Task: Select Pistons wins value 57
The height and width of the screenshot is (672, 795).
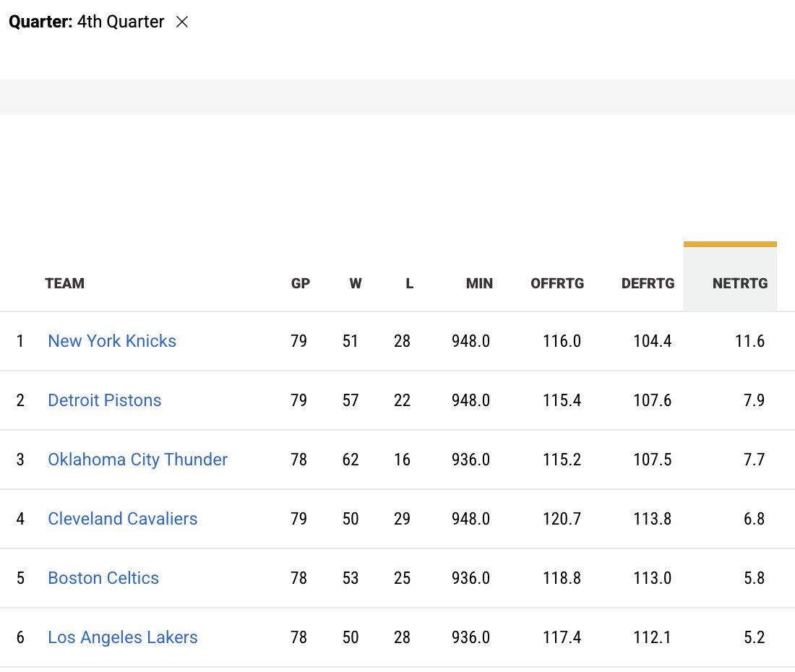Action: coord(351,400)
